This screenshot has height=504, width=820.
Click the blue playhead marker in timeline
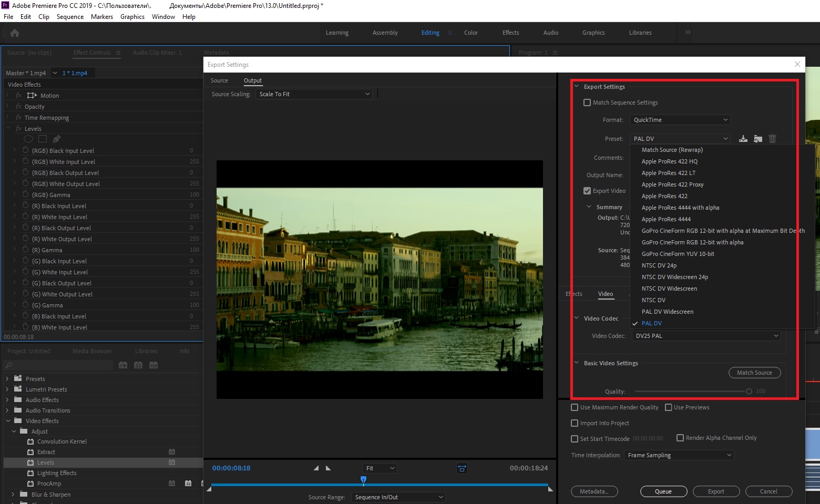363,479
